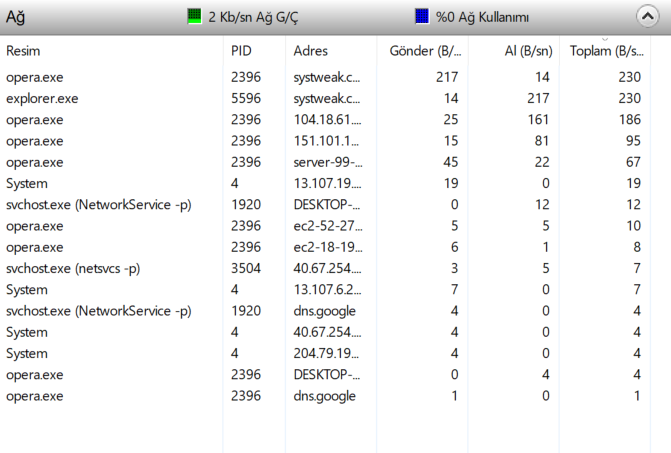Sort by Toplam (B/sn) column header

click(606, 51)
